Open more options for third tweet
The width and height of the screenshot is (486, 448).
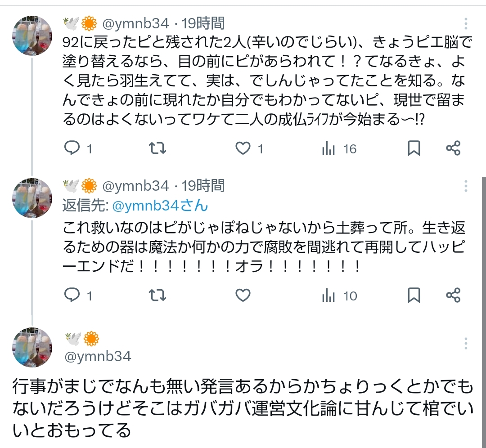click(x=466, y=343)
